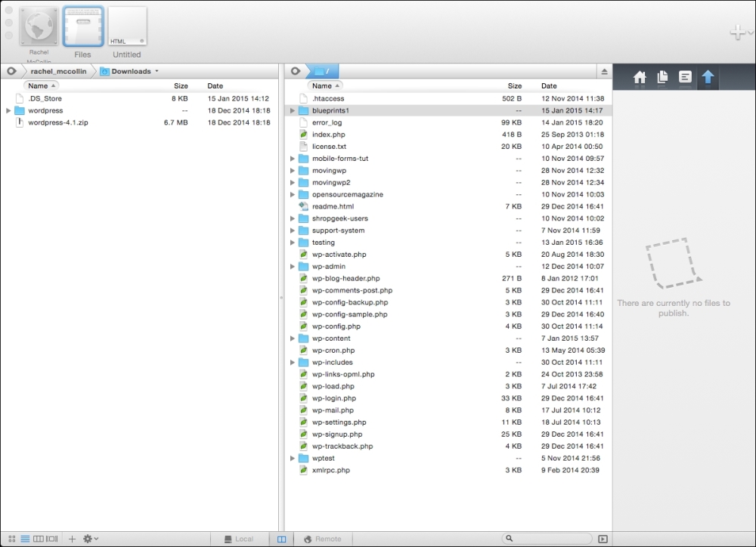Switch to column view in bottom bar
756x547 pixels.
tap(38, 539)
